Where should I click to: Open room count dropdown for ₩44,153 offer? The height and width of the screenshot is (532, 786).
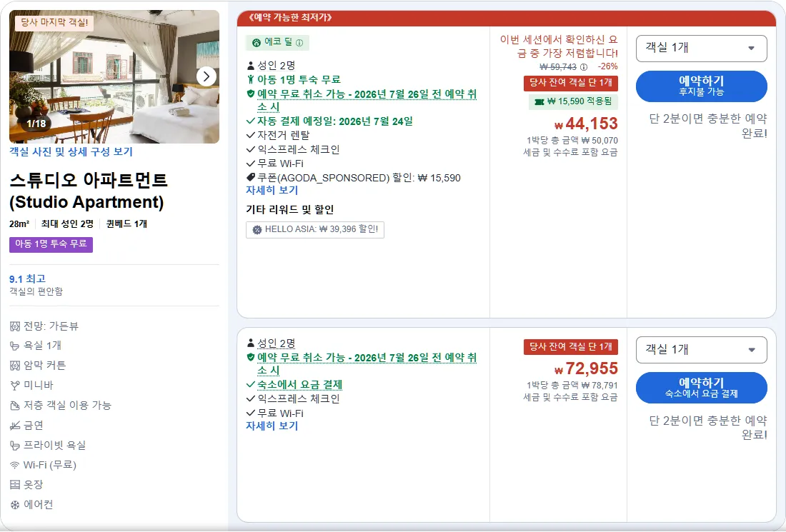click(x=701, y=49)
